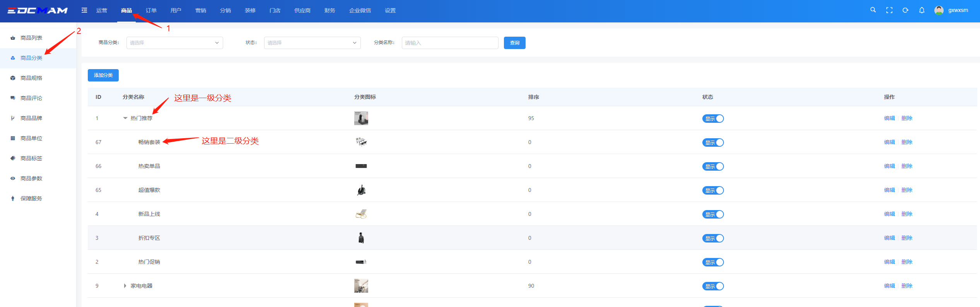Click 编辑 link for 热卖单品 row

point(889,166)
